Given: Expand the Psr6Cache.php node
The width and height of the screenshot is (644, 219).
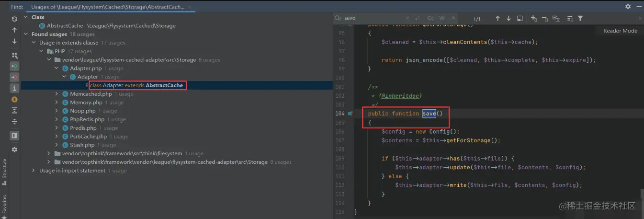Looking at the screenshot, I should [57, 137].
